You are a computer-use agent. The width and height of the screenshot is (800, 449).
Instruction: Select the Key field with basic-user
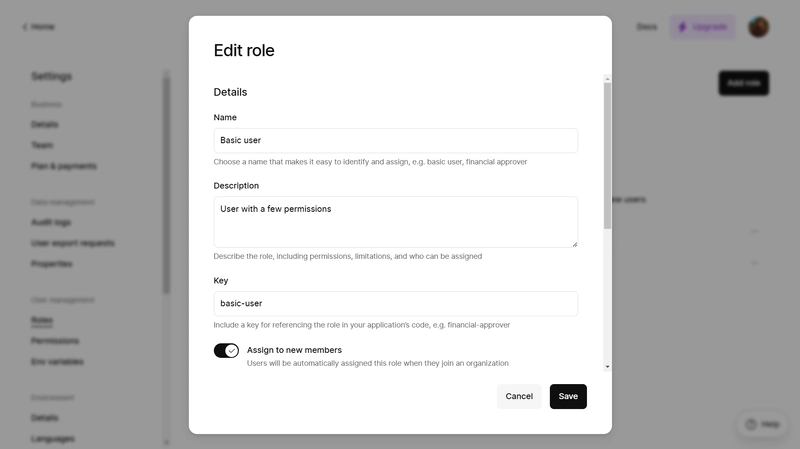[x=395, y=304]
